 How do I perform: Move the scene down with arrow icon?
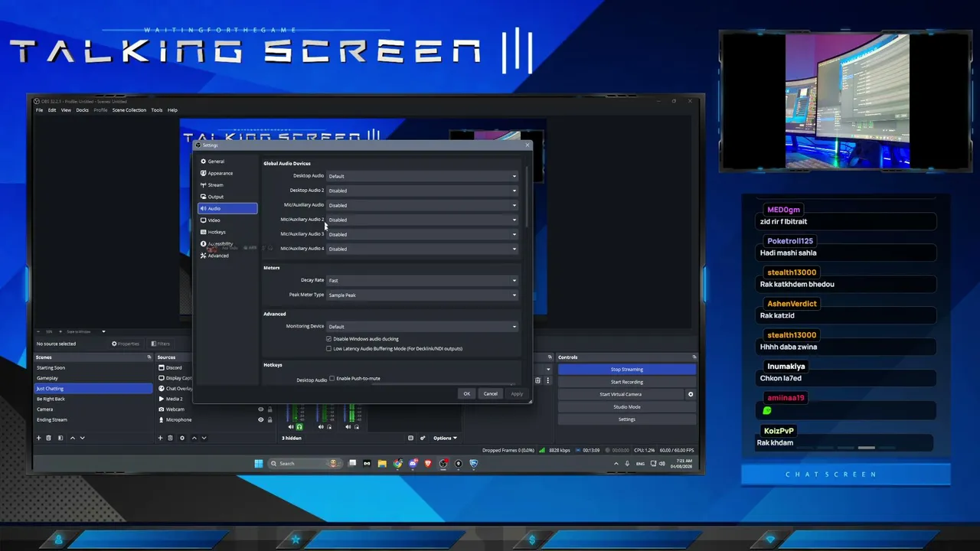click(x=83, y=438)
